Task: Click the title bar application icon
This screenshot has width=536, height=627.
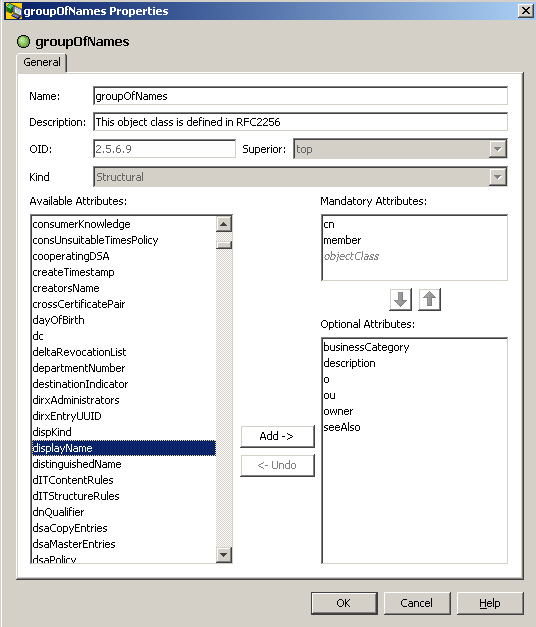Action: (x=14, y=11)
